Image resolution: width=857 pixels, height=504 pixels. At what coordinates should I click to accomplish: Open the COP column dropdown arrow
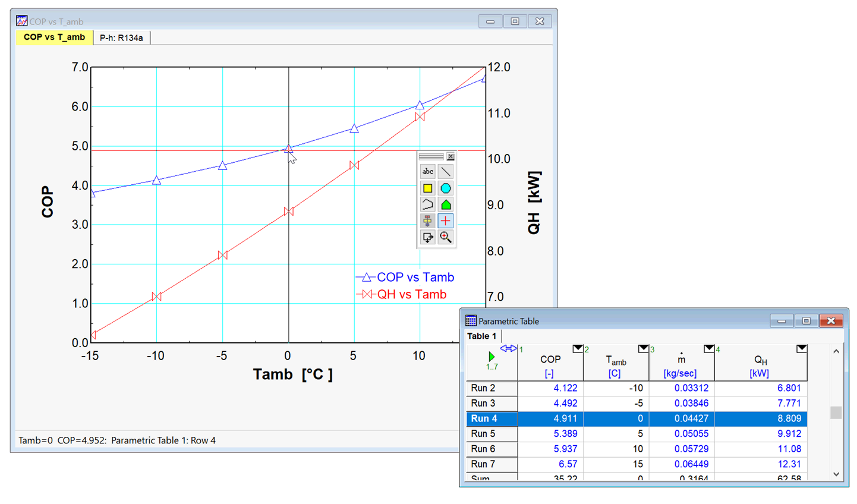click(577, 349)
